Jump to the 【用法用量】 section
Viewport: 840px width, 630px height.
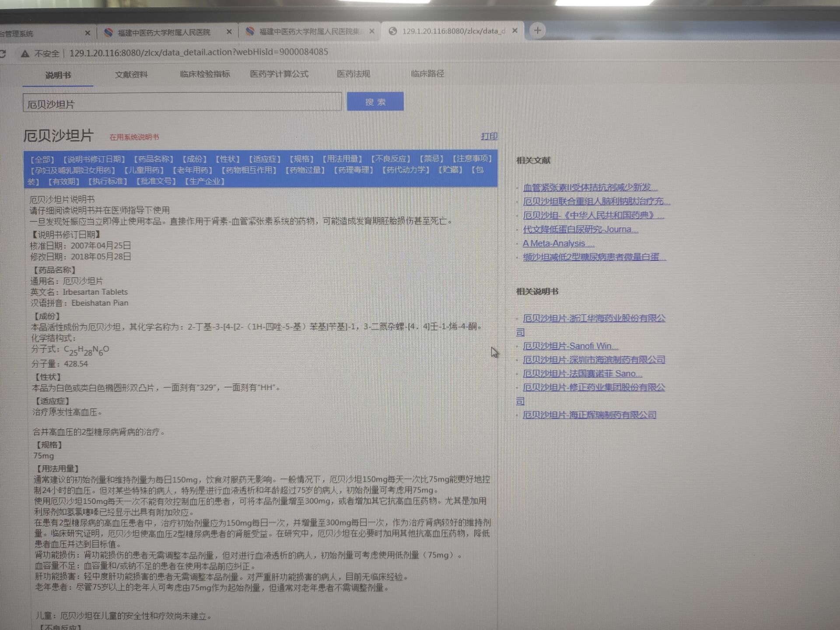pos(342,159)
